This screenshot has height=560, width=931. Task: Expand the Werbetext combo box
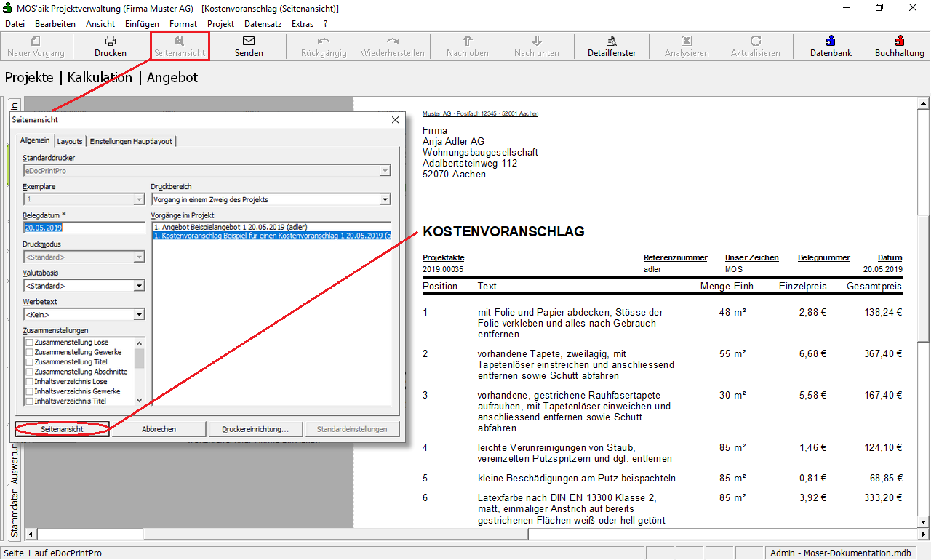[139, 315]
